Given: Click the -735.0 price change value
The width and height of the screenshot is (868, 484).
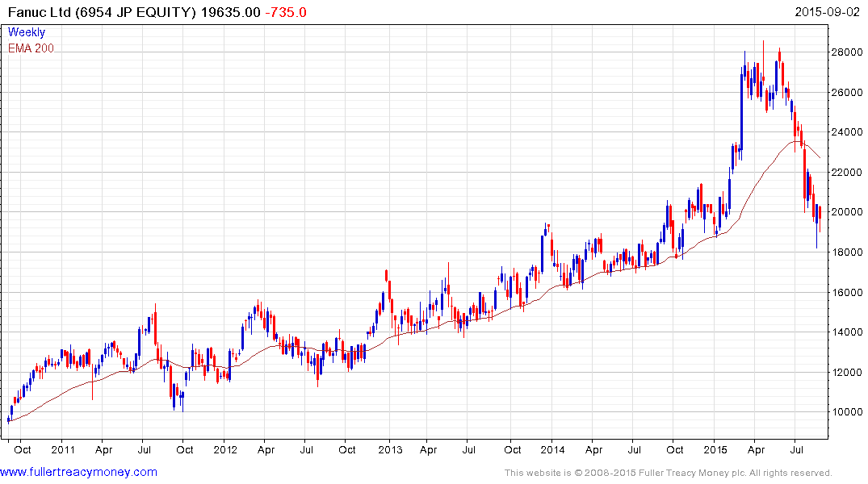Looking at the screenshot, I should [287, 12].
